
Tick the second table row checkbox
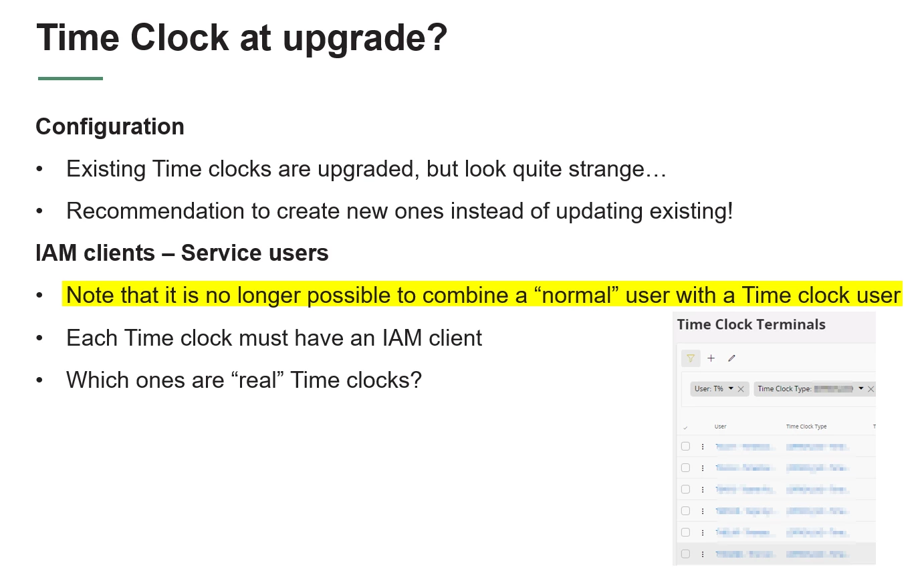(x=685, y=467)
